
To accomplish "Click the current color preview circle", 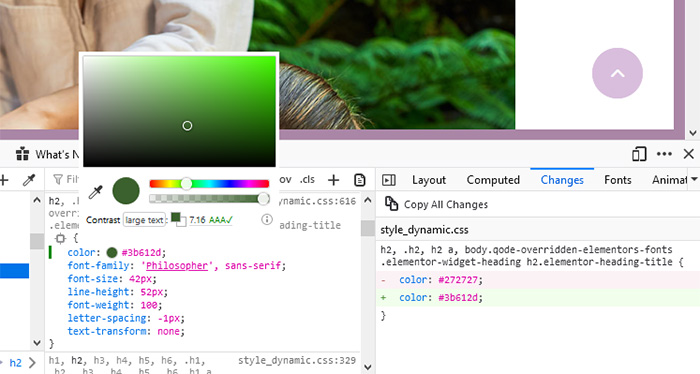I will [x=126, y=191].
